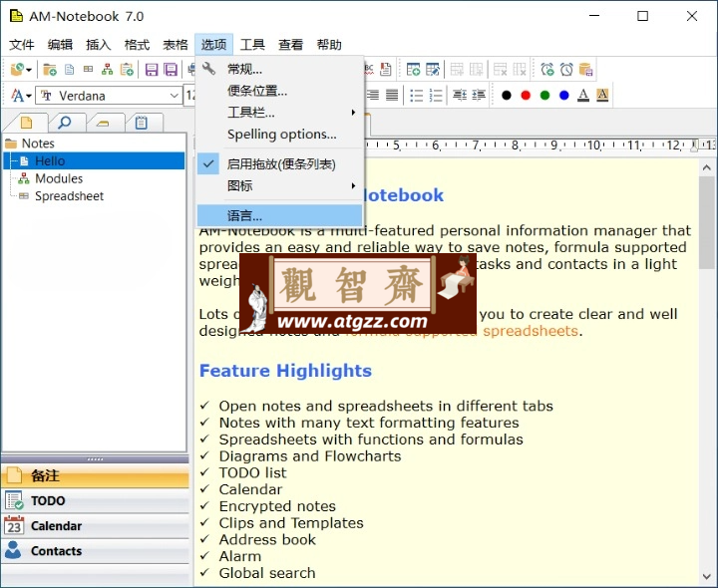Open the 备注 notes panel button
The width and height of the screenshot is (718, 588).
(x=95, y=475)
